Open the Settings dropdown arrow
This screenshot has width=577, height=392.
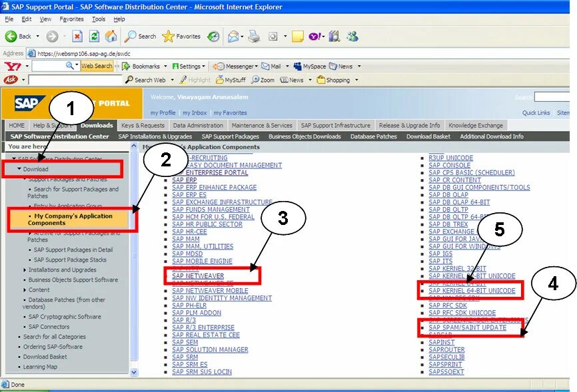click(x=203, y=66)
